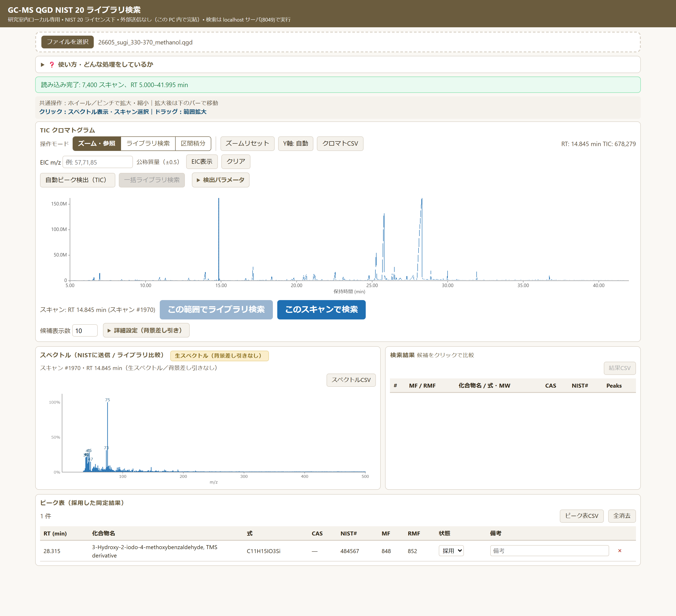Click the 状態 column header
The width and height of the screenshot is (676, 616).
(444, 533)
